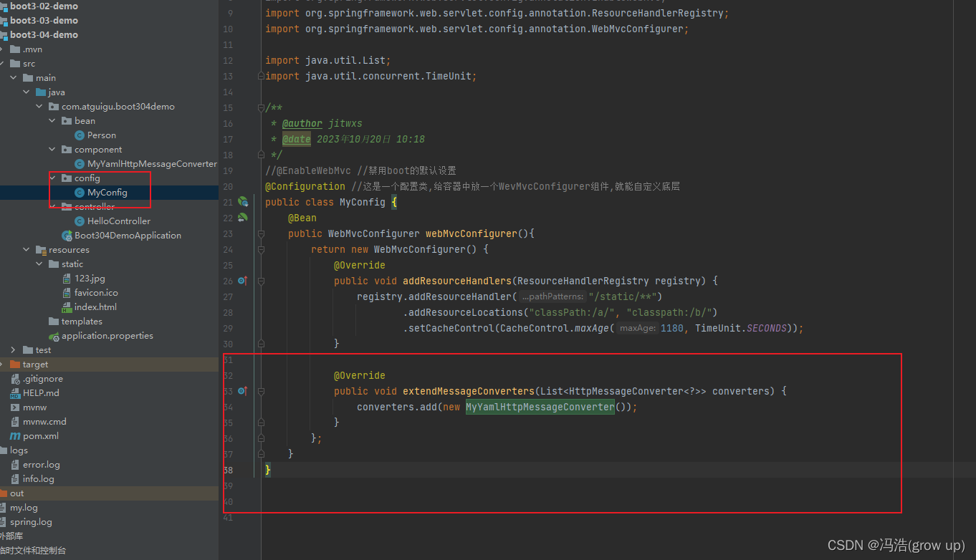The width and height of the screenshot is (976, 560).
Task: Select the boot3-03-demo module
Action: (x=44, y=21)
